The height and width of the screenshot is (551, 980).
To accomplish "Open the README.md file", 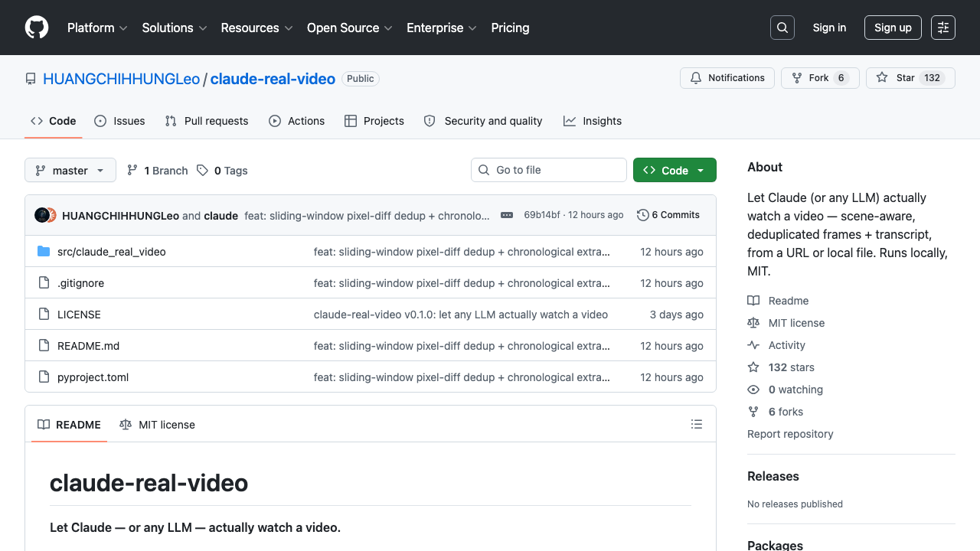I will (89, 346).
